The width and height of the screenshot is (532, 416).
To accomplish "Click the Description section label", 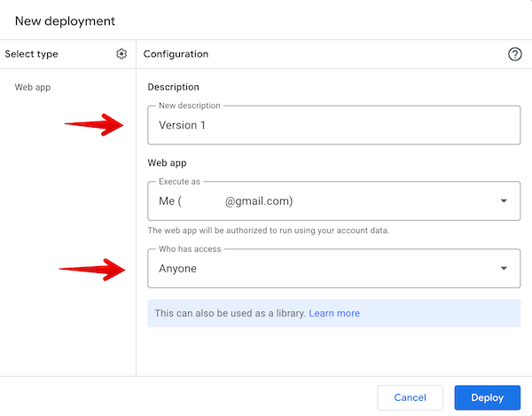I will coord(173,87).
